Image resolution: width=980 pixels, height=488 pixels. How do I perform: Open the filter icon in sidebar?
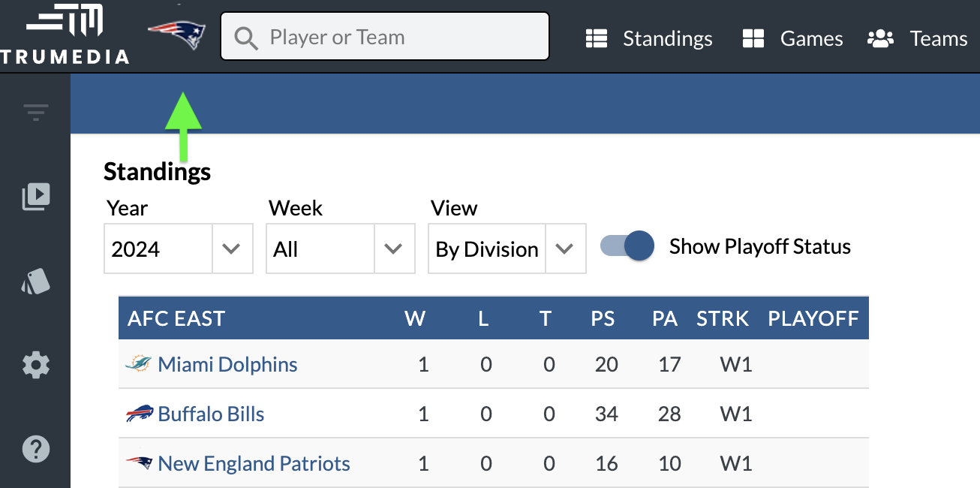pyautogui.click(x=35, y=113)
